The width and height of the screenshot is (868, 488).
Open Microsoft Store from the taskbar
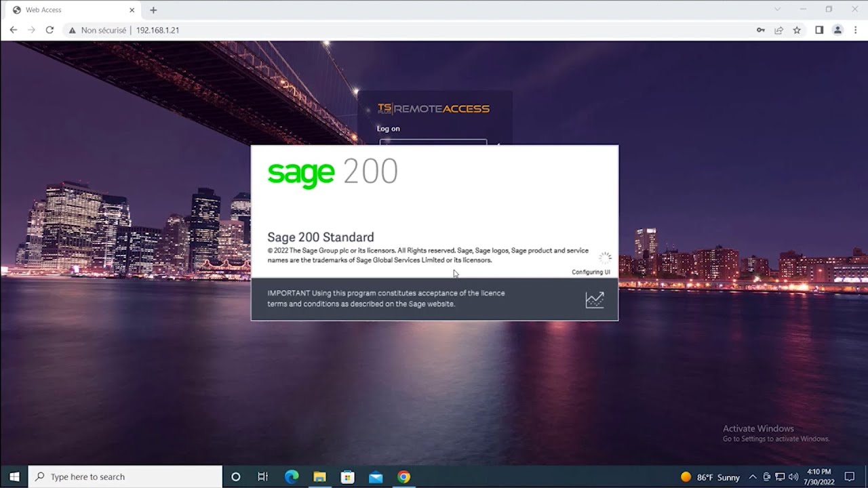pos(347,476)
